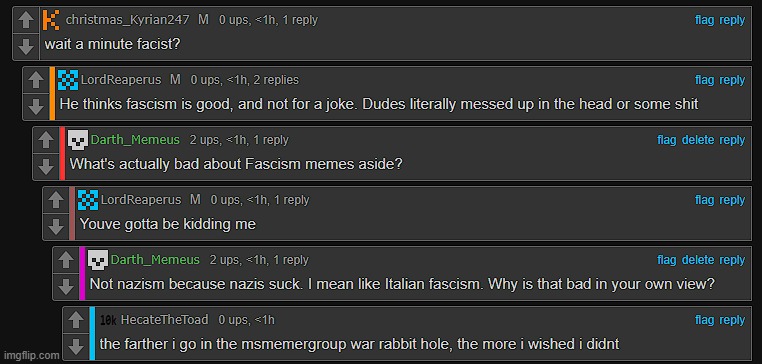762x364 pixels.
Task: Reply to christmas_Kyrian247's comment
Action: pyautogui.click(x=732, y=20)
